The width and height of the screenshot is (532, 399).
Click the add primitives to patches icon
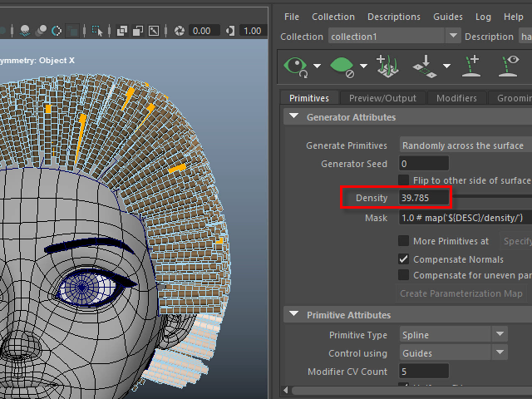pos(386,65)
